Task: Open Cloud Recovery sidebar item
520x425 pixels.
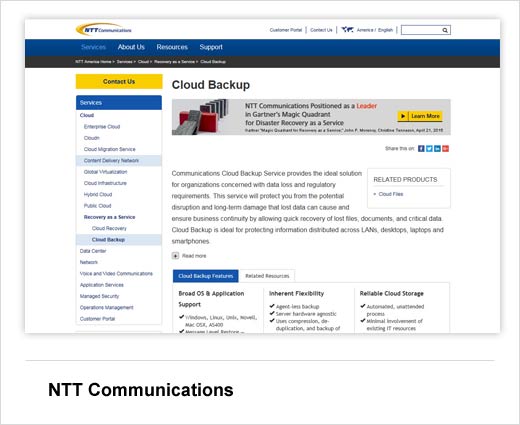Action: point(109,228)
